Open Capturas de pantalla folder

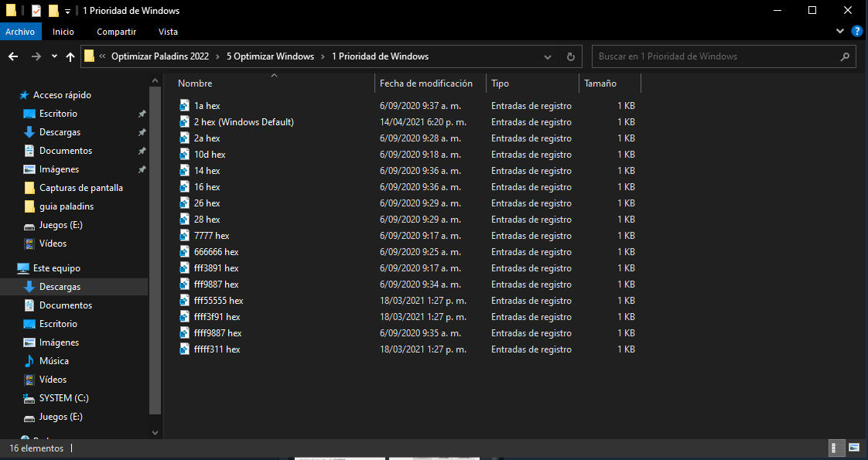click(80, 188)
